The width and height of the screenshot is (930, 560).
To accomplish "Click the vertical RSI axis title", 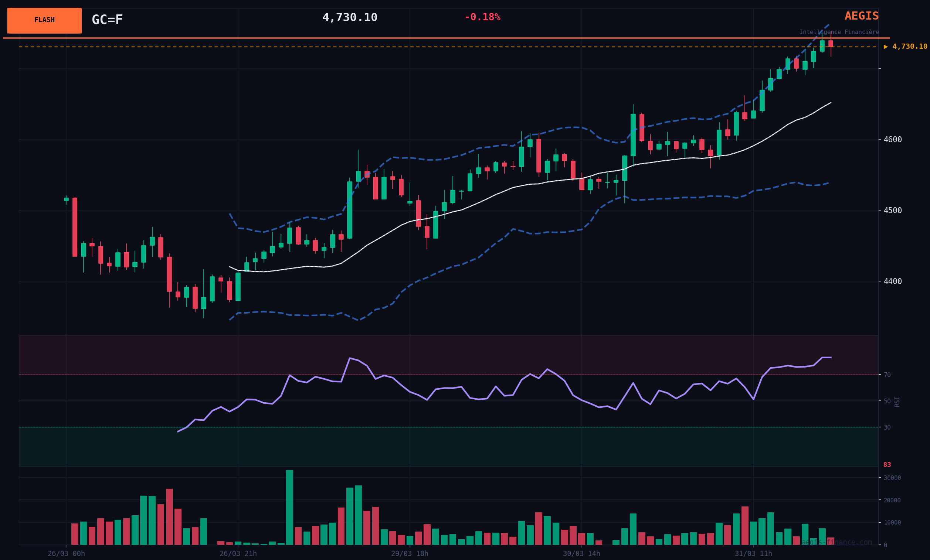I will pyautogui.click(x=897, y=401).
